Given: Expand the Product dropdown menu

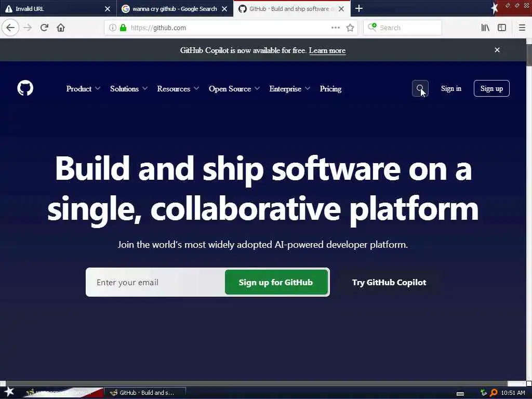Looking at the screenshot, I should point(83,88).
